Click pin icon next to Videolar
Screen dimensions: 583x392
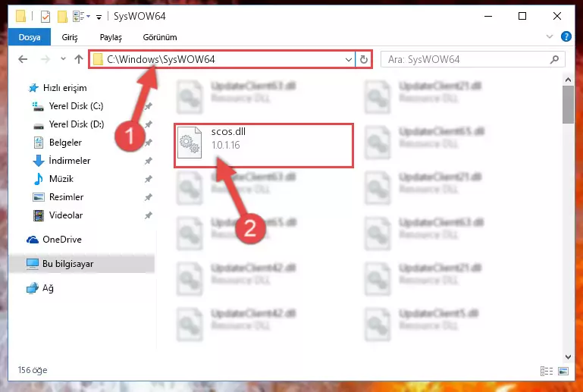pyautogui.click(x=149, y=215)
